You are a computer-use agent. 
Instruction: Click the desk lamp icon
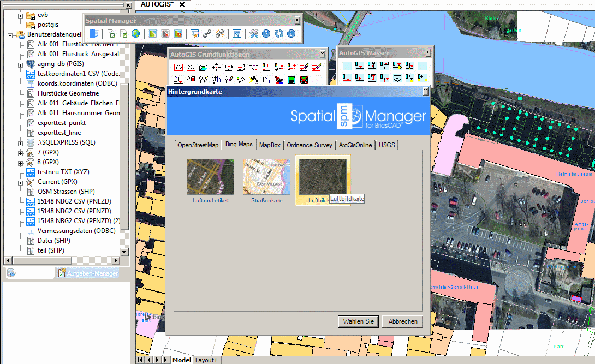coord(254,80)
